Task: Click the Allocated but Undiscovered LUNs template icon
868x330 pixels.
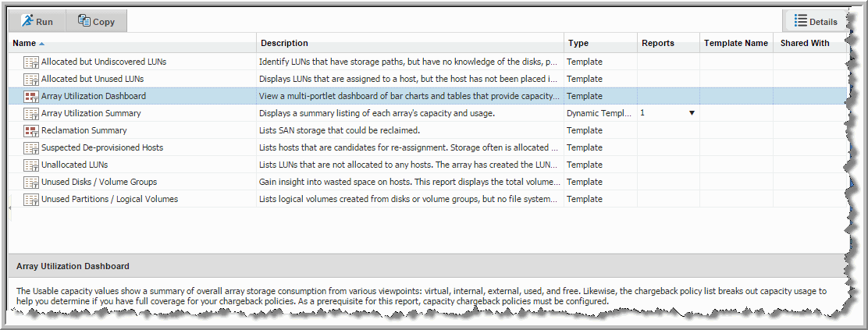Action: 31,62
